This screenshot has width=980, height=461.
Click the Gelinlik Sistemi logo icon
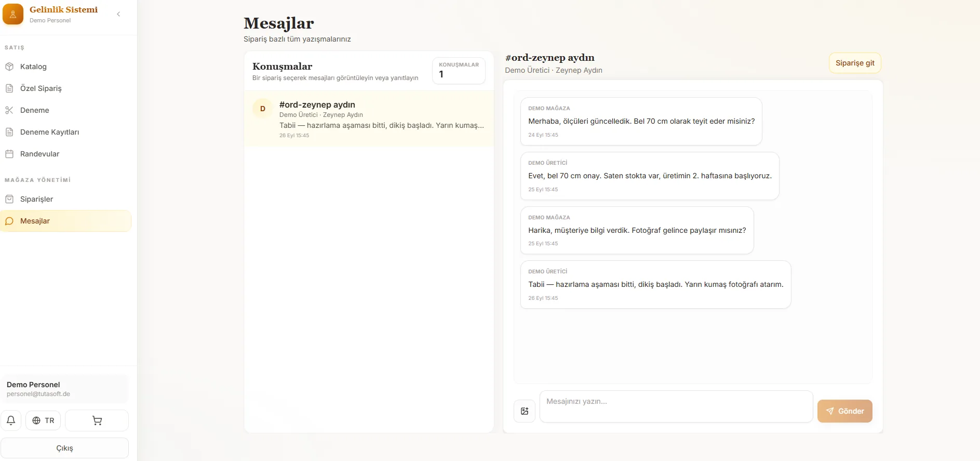click(x=13, y=14)
